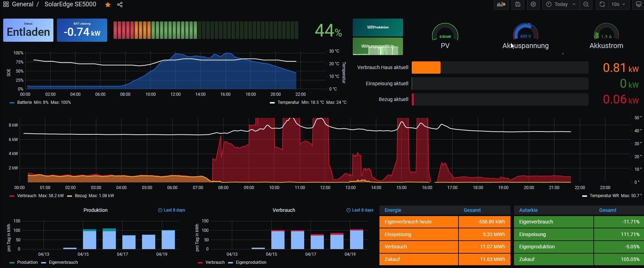644x268 pixels.
Task: Click the Verbrauch Haus aktuell orange bar
Action: [x=426, y=67]
